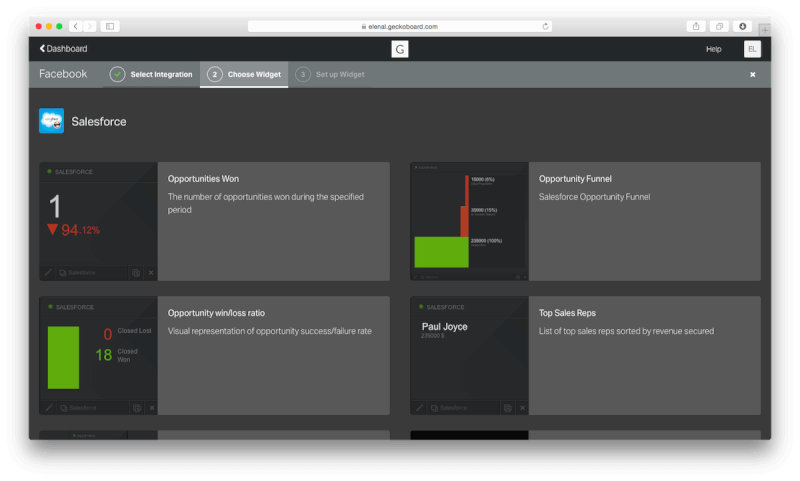
Task: Select the Opportunities Won widget
Action: (x=214, y=221)
